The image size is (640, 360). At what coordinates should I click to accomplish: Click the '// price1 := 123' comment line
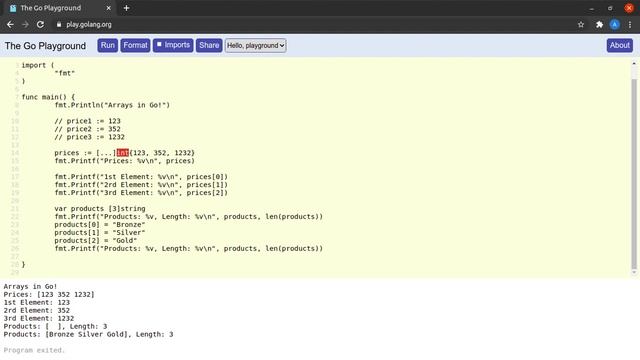[87, 121]
